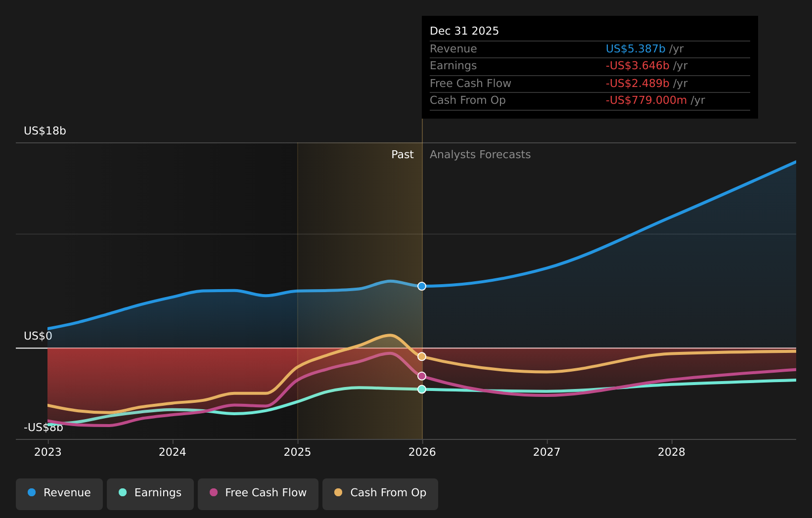Viewport: 812px width, 518px height.
Task: Click the teal Earnings legend dot
Action: click(x=123, y=492)
